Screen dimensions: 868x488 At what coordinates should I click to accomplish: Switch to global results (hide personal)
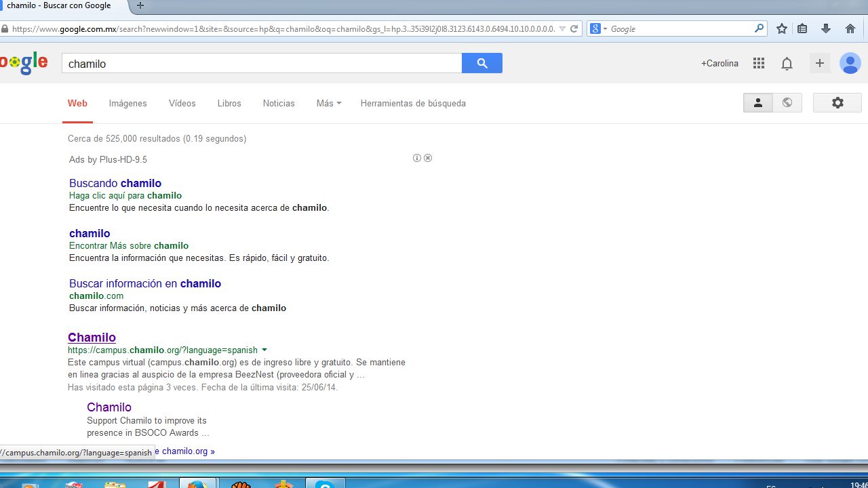[x=787, y=103]
